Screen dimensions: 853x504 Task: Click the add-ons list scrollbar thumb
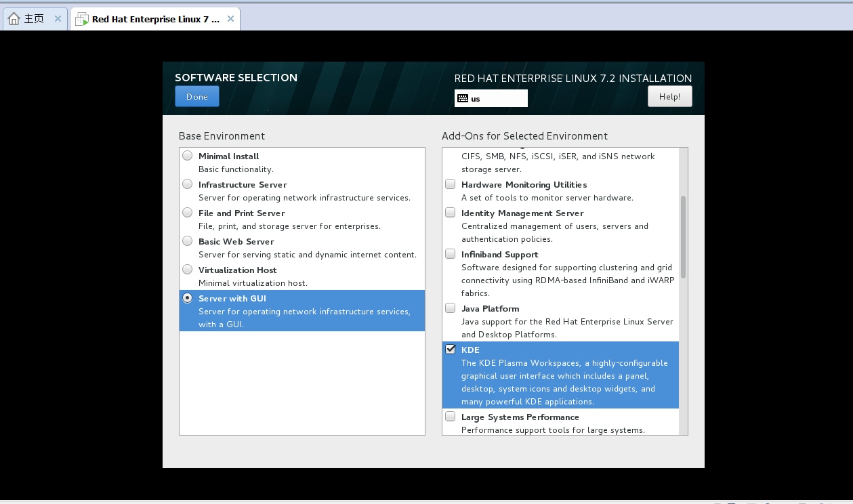(683, 237)
